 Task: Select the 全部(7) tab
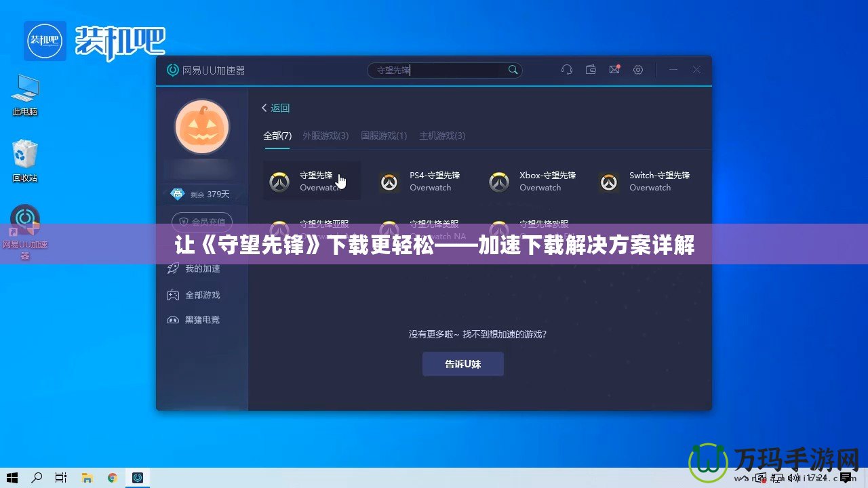click(277, 136)
